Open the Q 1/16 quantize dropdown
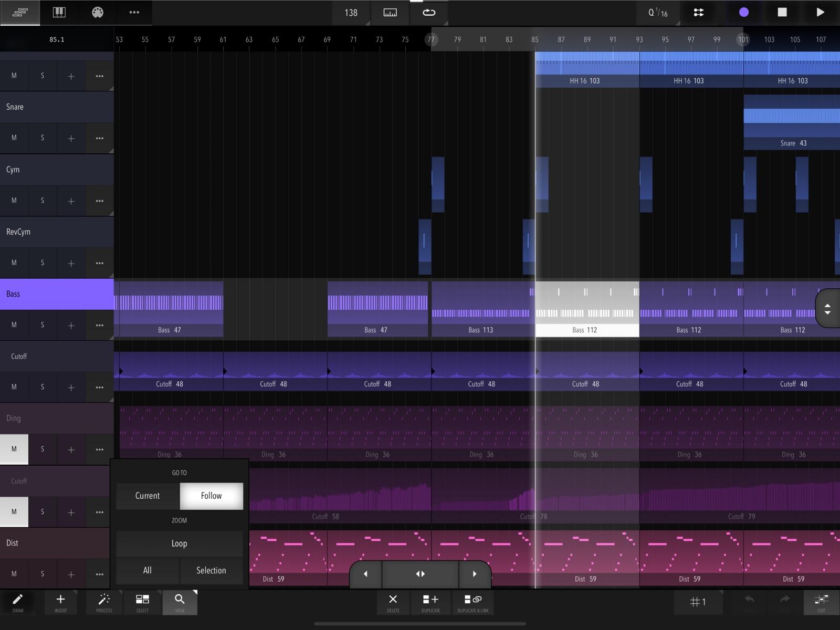Image resolution: width=840 pixels, height=630 pixels. pos(658,12)
